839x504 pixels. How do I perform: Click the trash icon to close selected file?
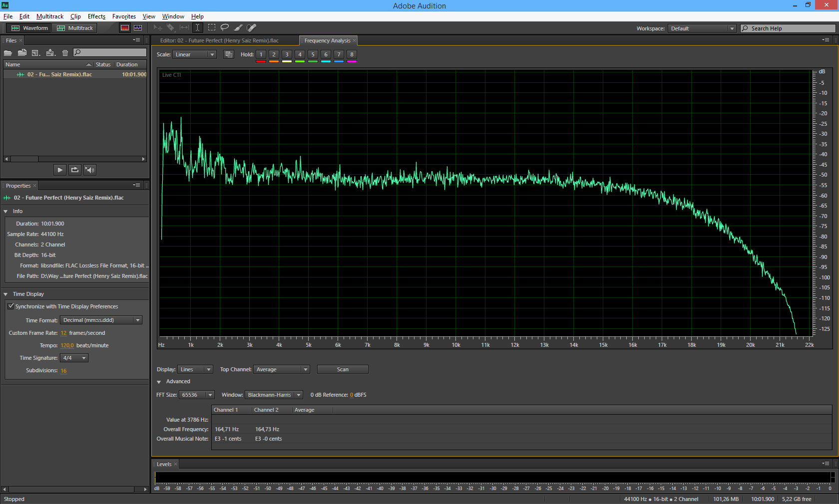click(65, 53)
